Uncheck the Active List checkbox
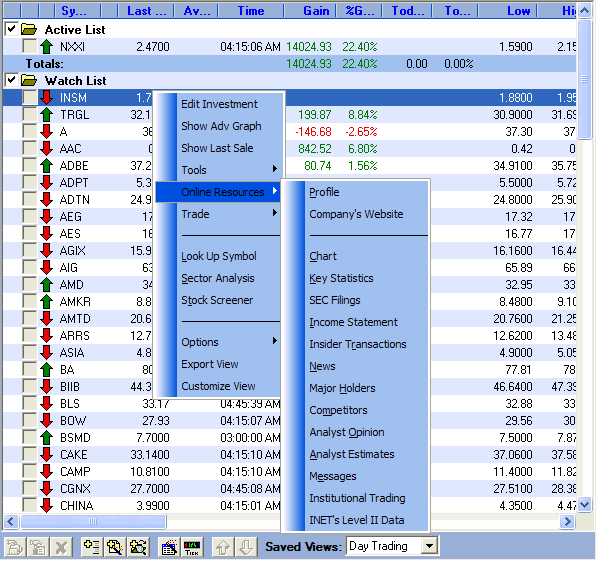597x561 pixels. coord(11,29)
